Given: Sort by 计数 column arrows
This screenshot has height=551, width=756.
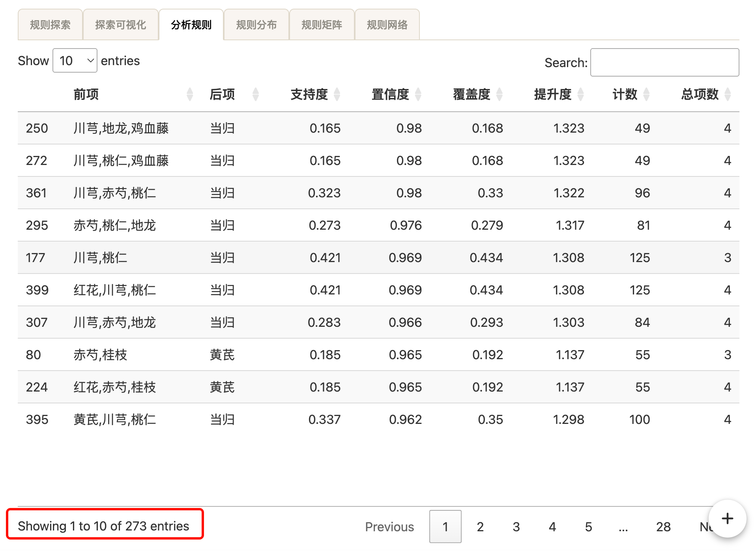Looking at the screenshot, I should click(646, 94).
